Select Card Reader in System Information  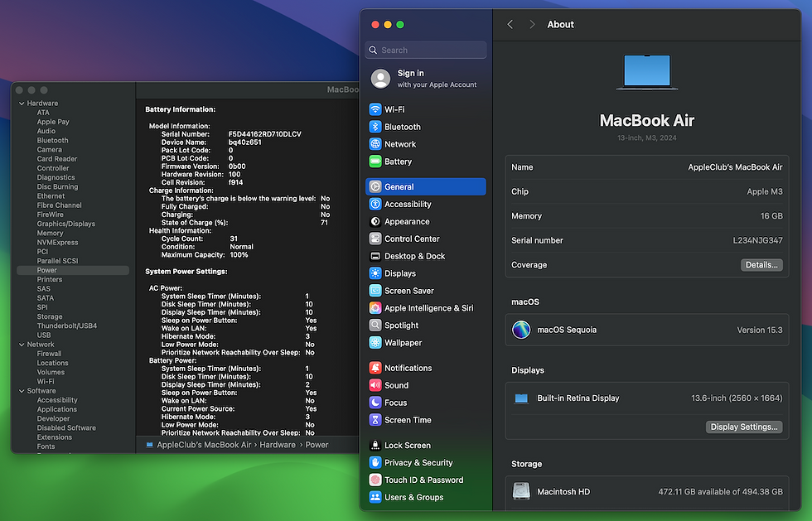point(57,159)
